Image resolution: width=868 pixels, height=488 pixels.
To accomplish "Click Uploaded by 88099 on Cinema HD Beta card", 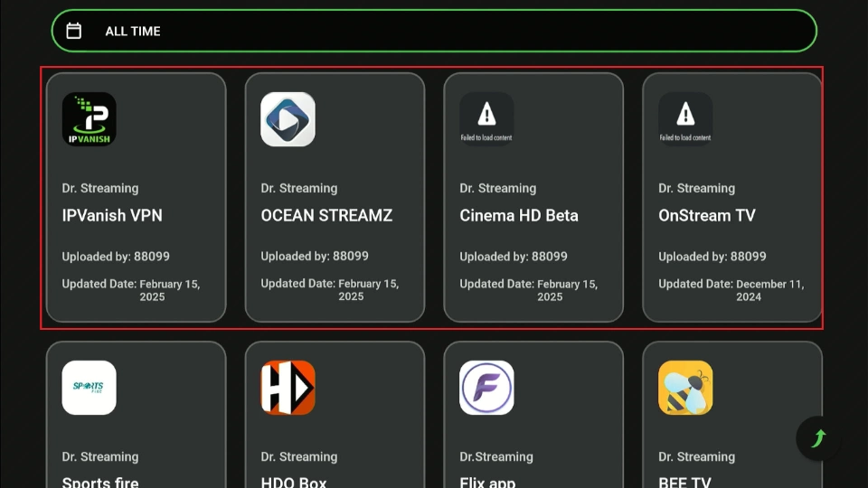I will (x=514, y=256).
